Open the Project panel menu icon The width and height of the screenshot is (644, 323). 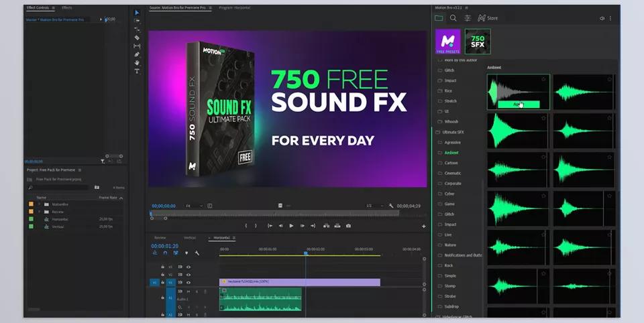point(80,170)
